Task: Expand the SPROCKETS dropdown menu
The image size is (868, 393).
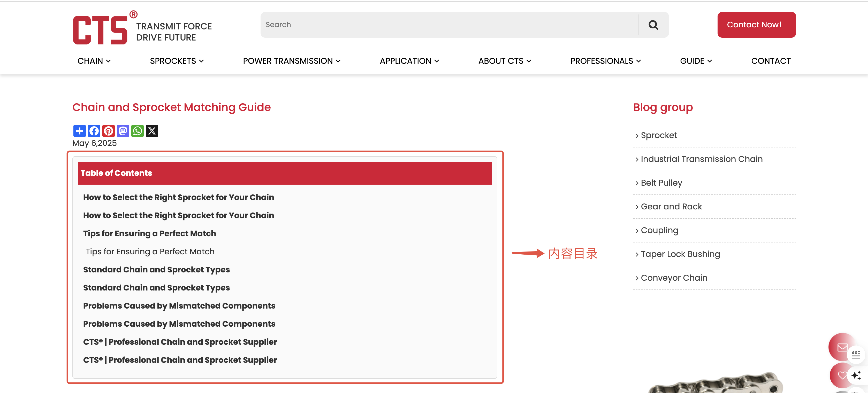Action: click(x=177, y=61)
